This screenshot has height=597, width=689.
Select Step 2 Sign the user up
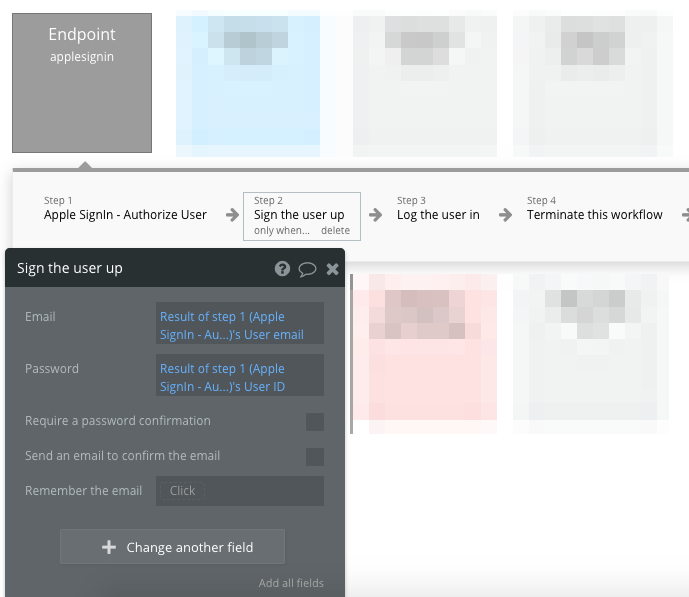point(302,216)
